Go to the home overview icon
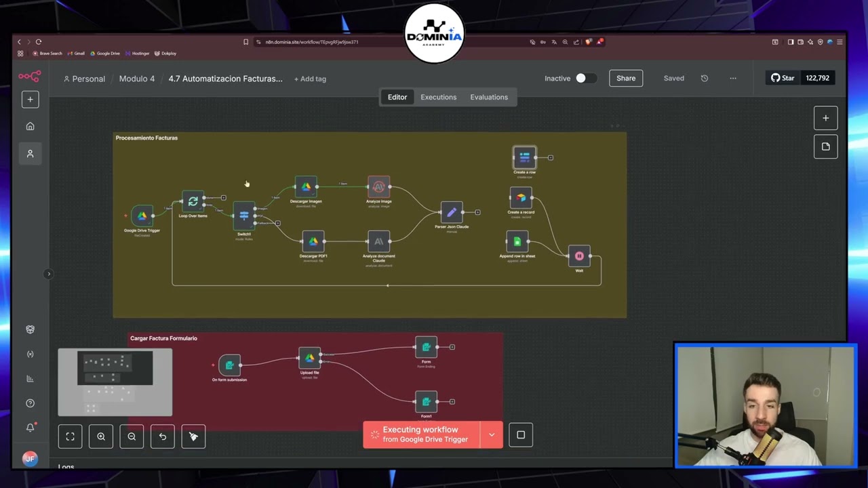 pyautogui.click(x=30, y=126)
